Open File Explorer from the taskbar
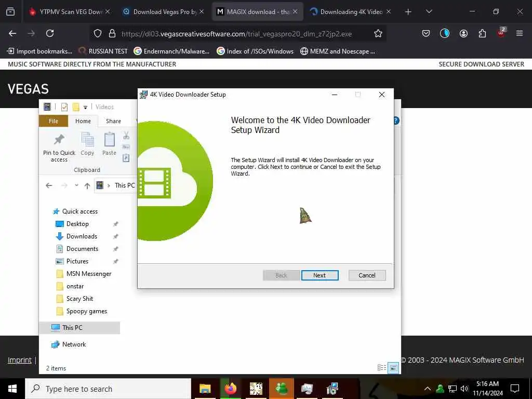Screen dimensions: 532x399 pyautogui.click(x=205, y=389)
